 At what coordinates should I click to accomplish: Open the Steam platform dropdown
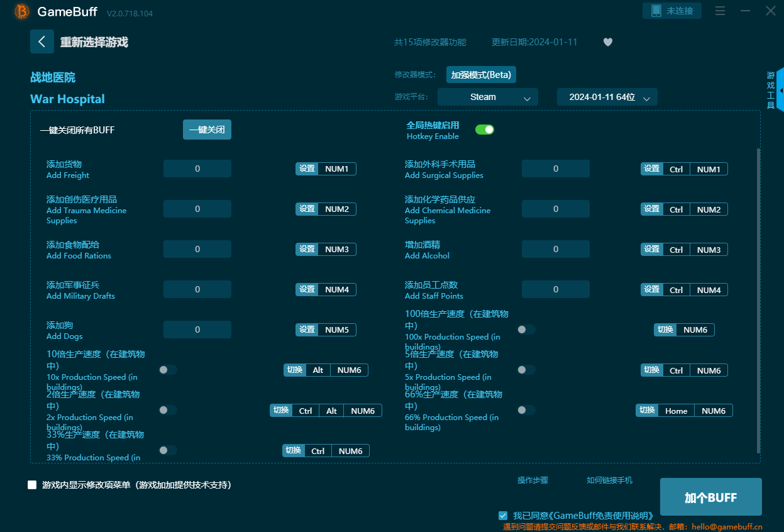point(488,97)
